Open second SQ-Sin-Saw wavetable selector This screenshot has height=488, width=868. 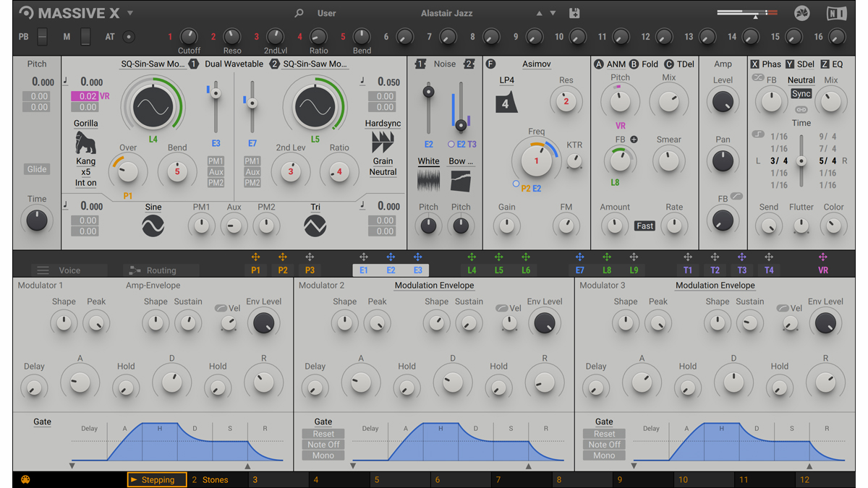point(315,64)
